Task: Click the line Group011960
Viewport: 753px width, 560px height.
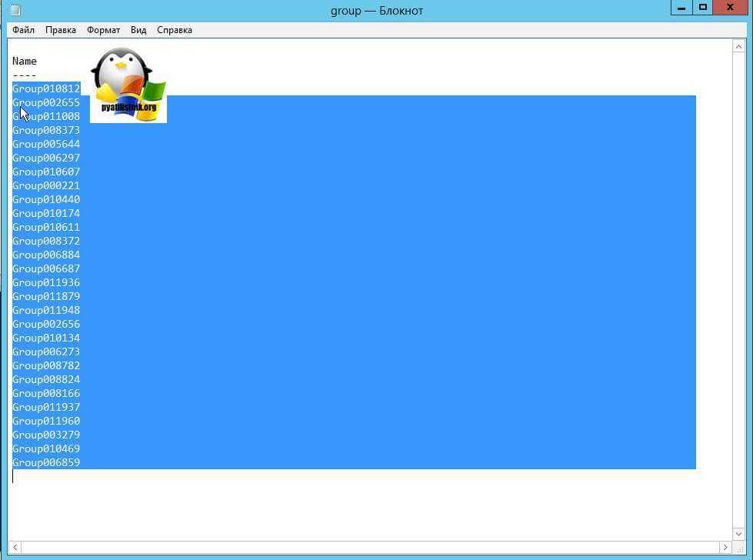Action: [46, 422]
